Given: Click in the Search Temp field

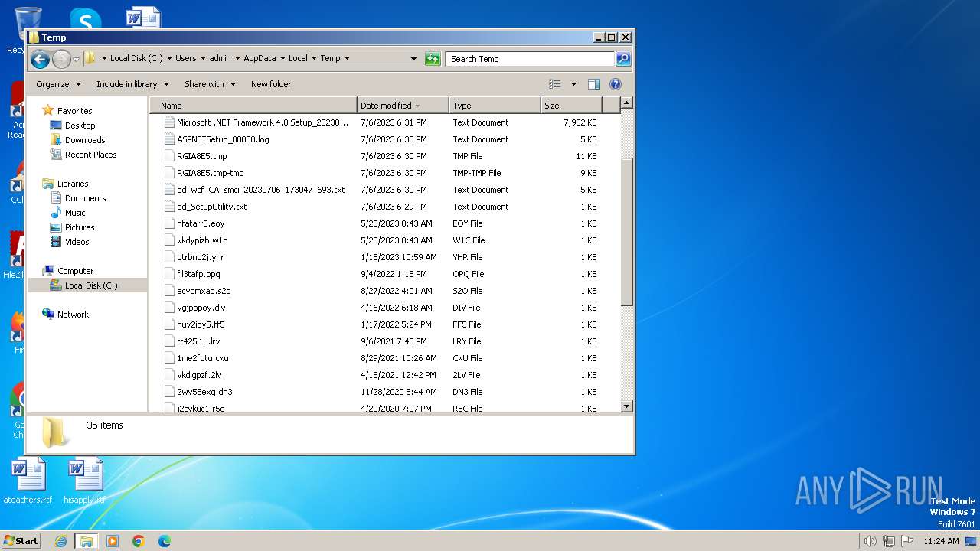Looking at the screenshot, I should tap(531, 59).
